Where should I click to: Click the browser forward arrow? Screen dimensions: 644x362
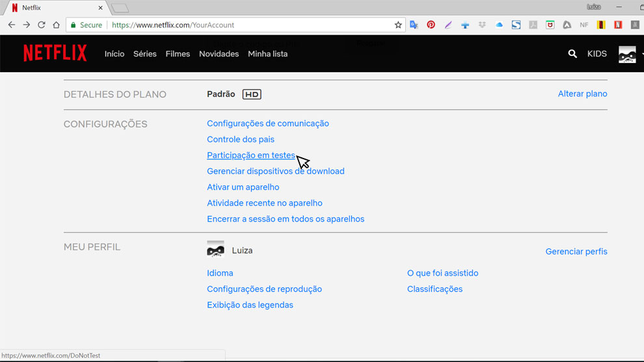[26, 25]
